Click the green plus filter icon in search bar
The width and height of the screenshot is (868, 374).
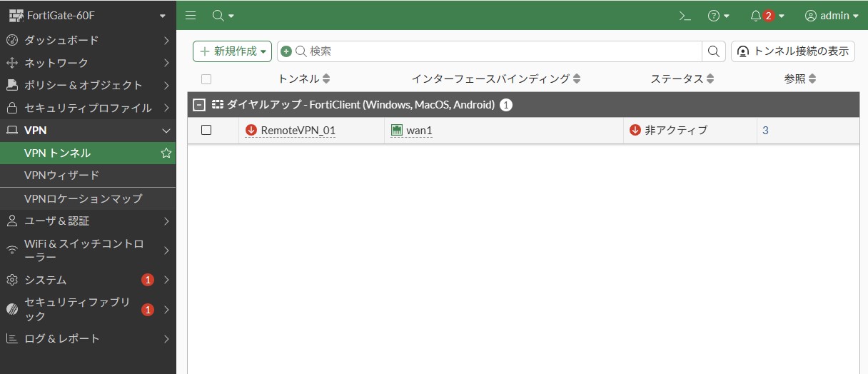[286, 51]
